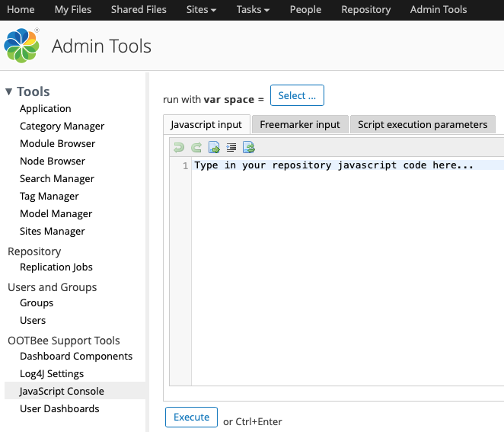Click the Repository section heading in the sidebar
This screenshot has width=504, height=432.
click(x=34, y=251)
